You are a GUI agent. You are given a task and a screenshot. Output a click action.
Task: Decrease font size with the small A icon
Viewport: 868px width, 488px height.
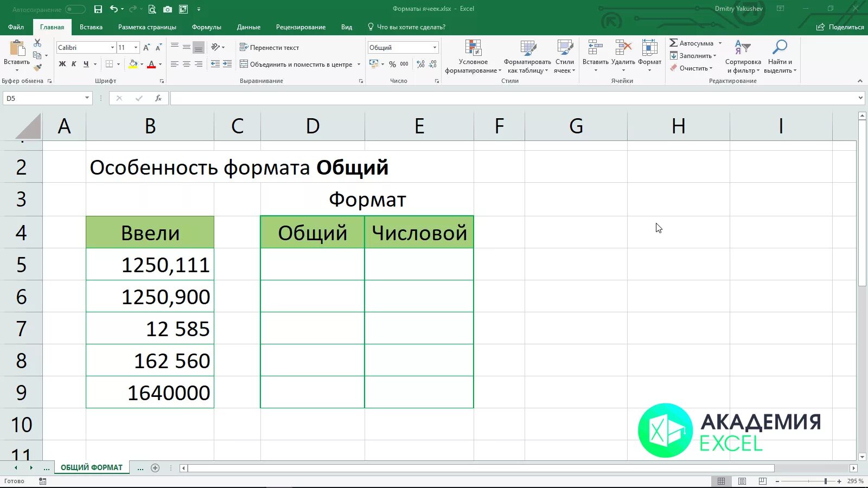158,48
